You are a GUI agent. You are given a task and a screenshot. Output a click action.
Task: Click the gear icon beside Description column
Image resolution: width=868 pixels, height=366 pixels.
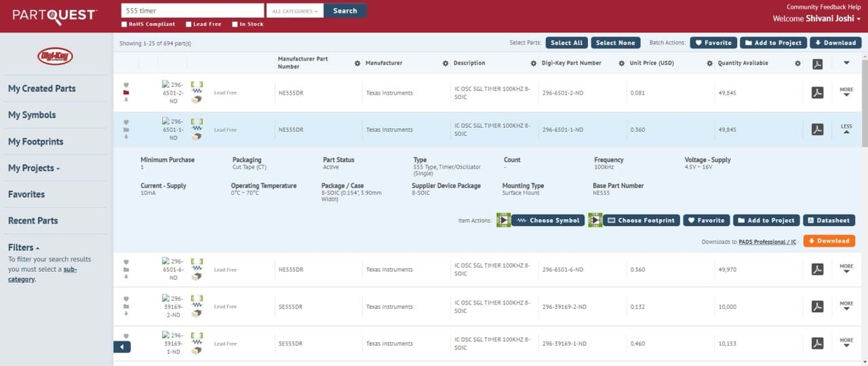point(532,64)
